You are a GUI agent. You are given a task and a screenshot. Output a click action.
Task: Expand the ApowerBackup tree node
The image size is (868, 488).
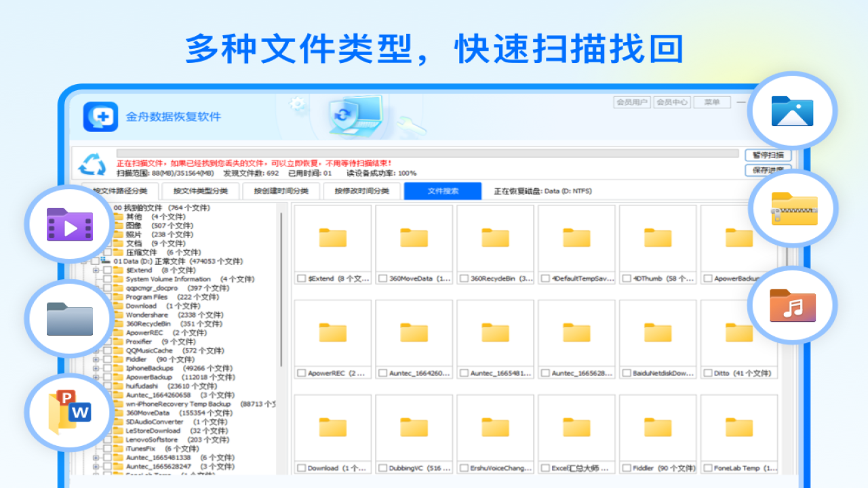tap(96, 377)
